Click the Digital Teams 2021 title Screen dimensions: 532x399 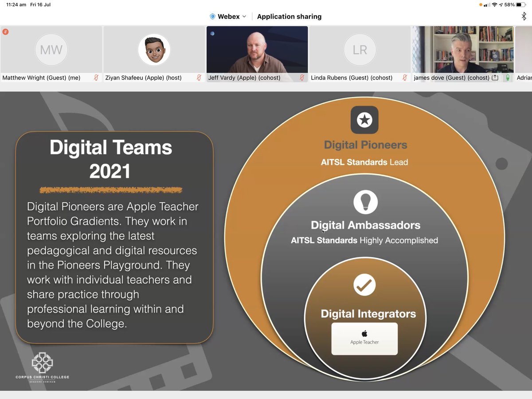tap(110, 159)
